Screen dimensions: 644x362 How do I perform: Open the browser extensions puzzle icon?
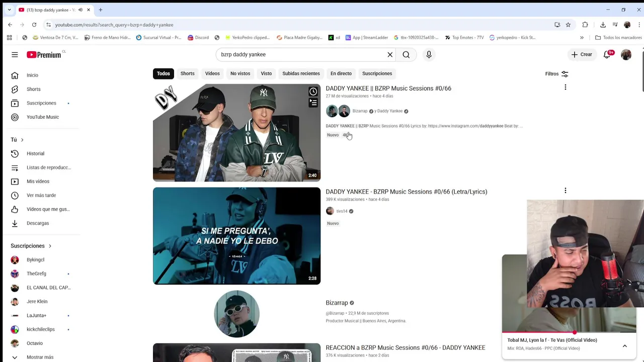point(585,25)
